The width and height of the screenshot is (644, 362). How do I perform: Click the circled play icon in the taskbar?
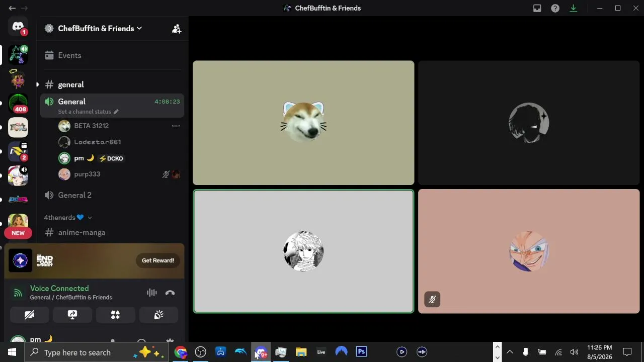[x=401, y=352]
